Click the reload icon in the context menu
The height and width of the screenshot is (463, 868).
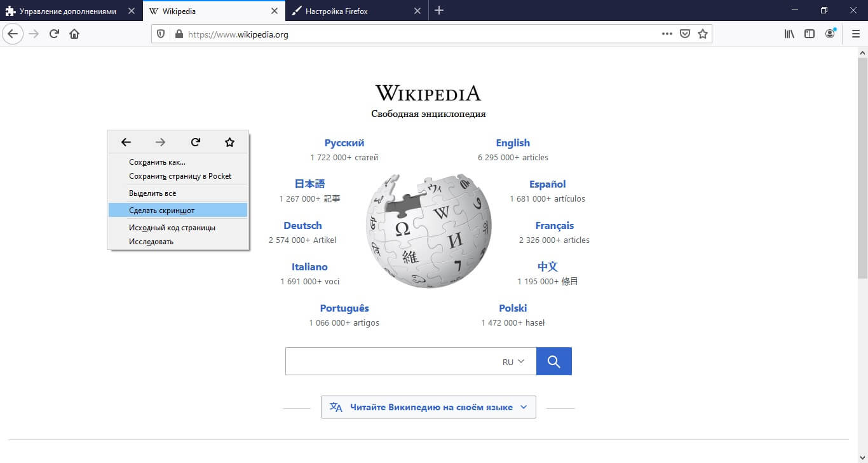coord(195,142)
